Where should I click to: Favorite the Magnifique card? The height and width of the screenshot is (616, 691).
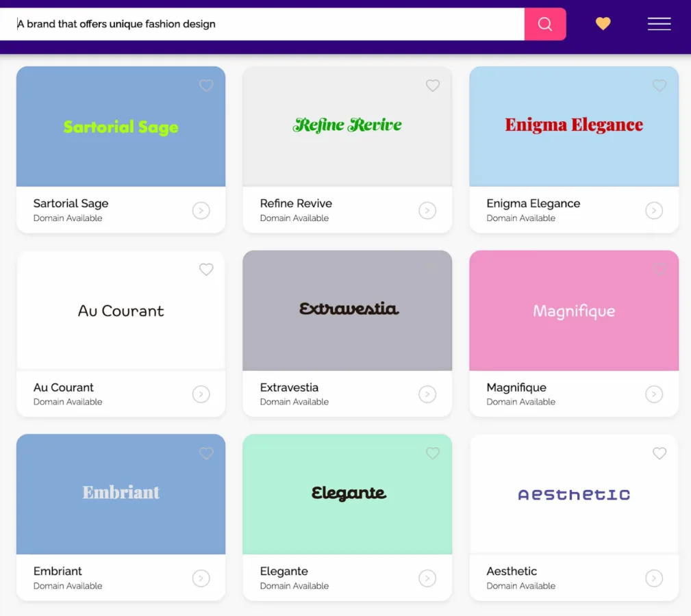659,269
